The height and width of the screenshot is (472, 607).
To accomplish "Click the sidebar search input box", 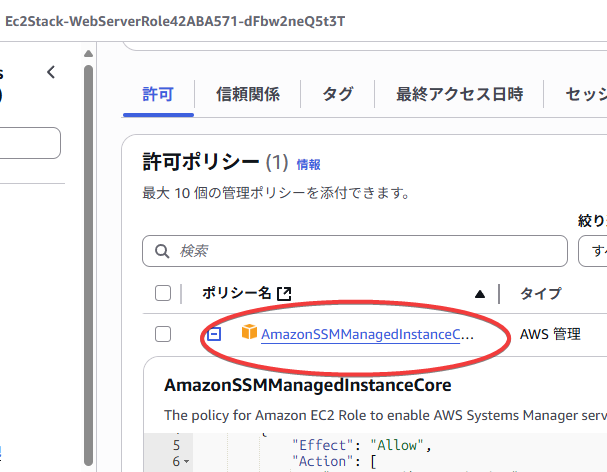I will (x=30, y=143).
